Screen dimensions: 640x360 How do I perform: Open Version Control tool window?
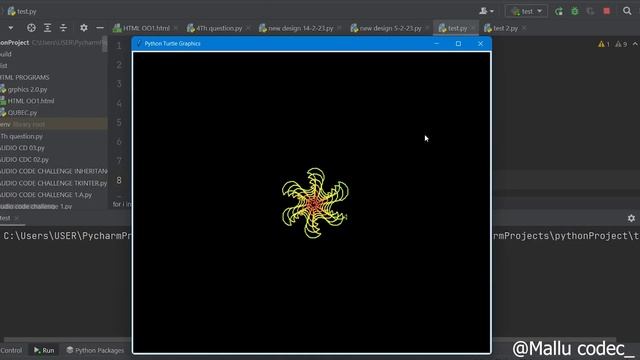coord(11,350)
